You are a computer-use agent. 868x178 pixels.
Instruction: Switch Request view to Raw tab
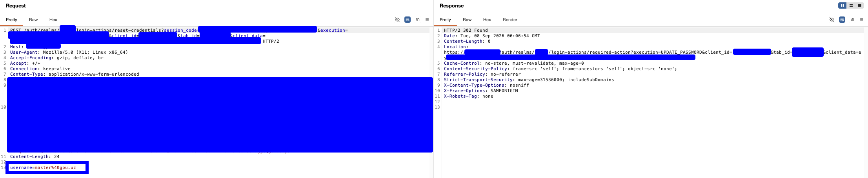(33, 20)
